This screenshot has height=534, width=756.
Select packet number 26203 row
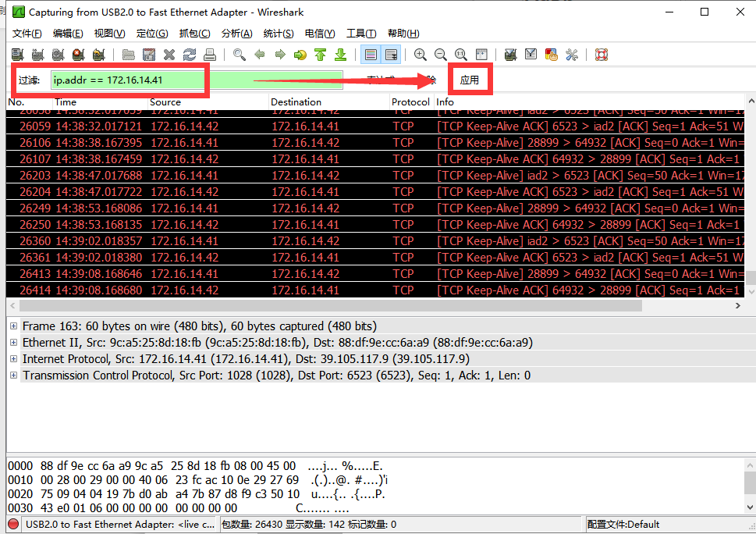375,176
